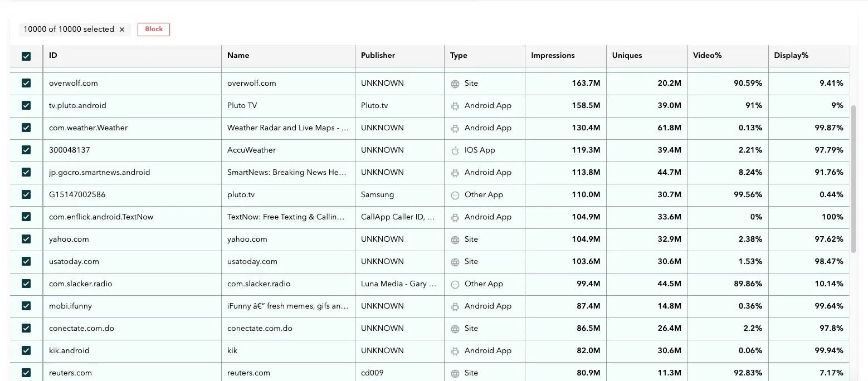The height and width of the screenshot is (381, 868).
Task: Sort by the ID column header
Action: click(132, 56)
